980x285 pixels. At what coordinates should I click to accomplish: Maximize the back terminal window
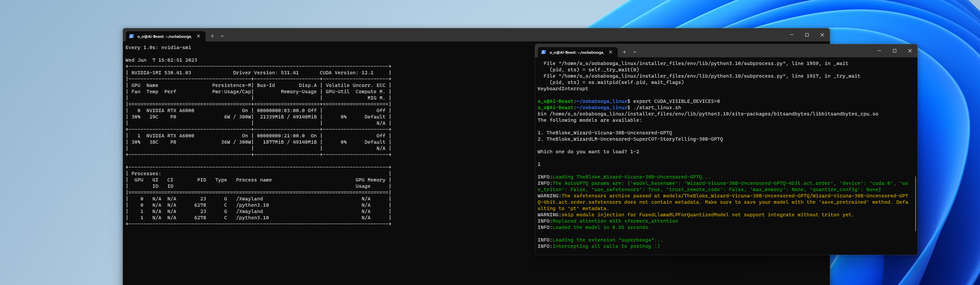tap(807, 35)
